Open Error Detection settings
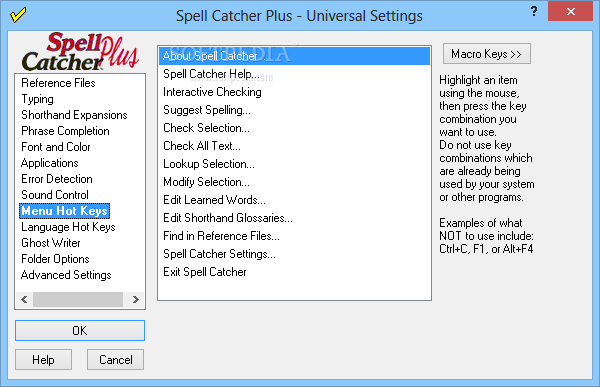The width and height of the screenshot is (600, 387). (x=57, y=179)
